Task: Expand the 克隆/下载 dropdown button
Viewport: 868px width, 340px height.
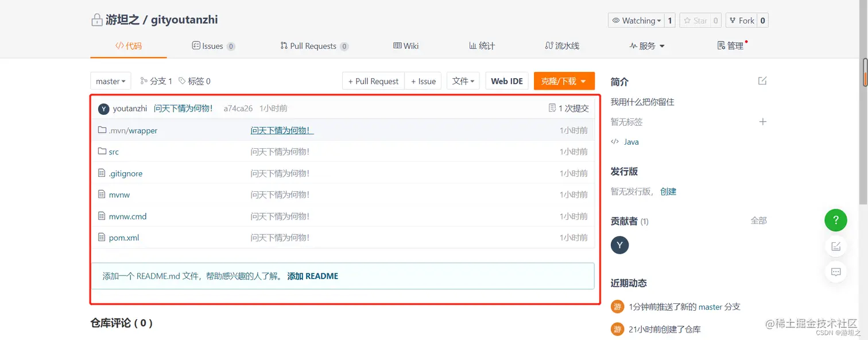Action: pyautogui.click(x=564, y=81)
